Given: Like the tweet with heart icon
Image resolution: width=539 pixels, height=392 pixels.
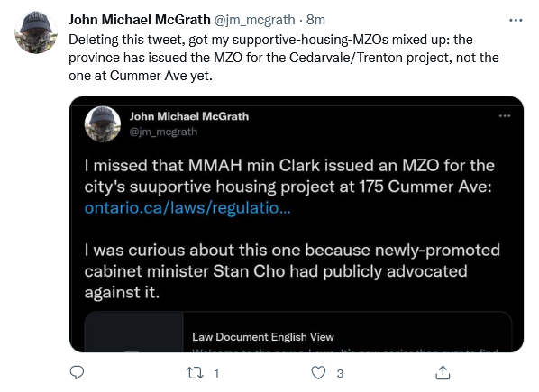Looking at the screenshot, I should 318,373.
